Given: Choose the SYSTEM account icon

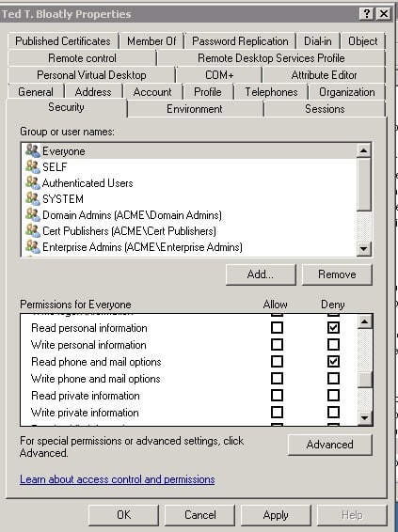Looking at the screenshot, I should coord(33,198).
